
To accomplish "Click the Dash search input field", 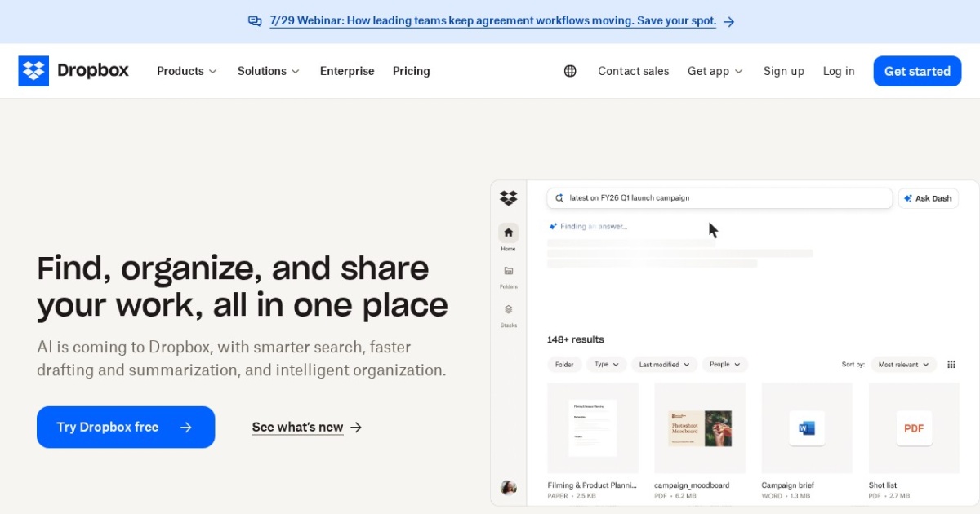I will (719, 198).
